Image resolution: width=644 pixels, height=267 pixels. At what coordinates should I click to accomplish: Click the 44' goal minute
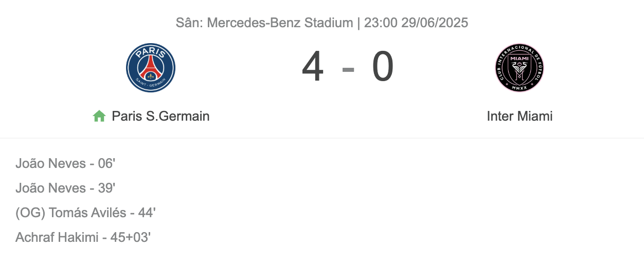tap(147, 213)
